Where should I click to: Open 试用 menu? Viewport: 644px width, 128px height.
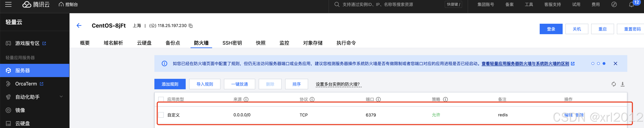click(x=576, y=5)
